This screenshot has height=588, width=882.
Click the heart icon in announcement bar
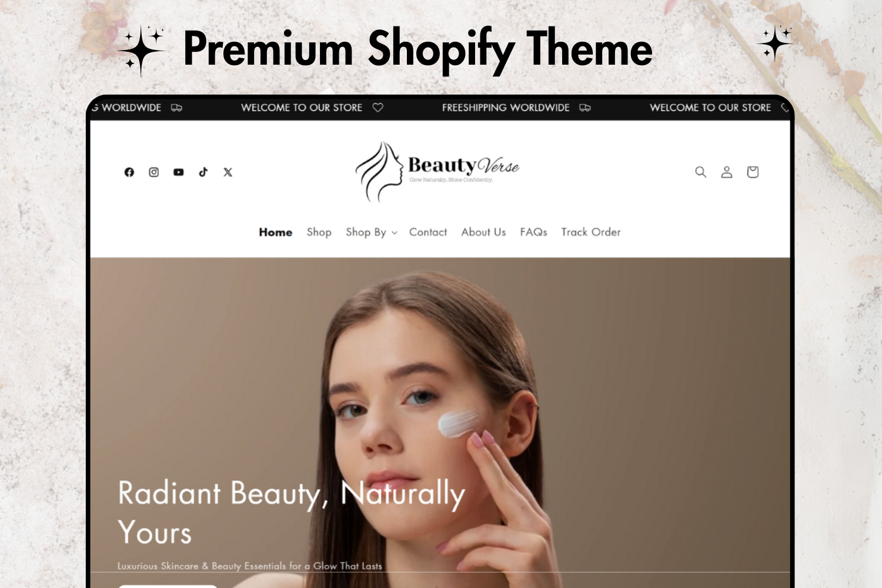(378, 108)
